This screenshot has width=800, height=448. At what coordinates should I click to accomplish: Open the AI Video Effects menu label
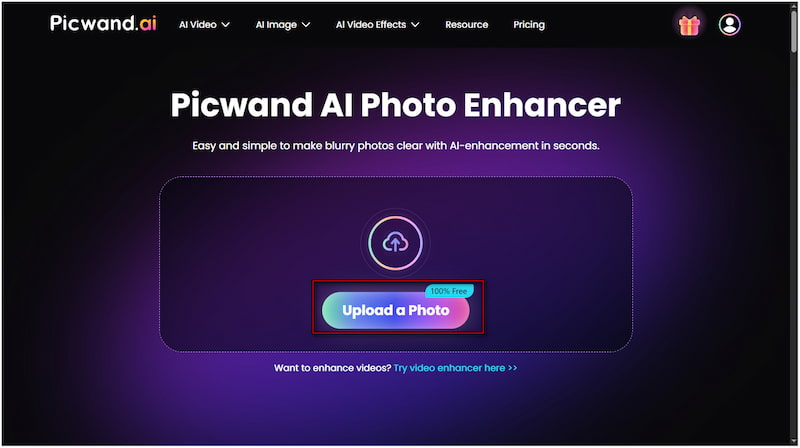pyautogui.click(x=371, y=24)
